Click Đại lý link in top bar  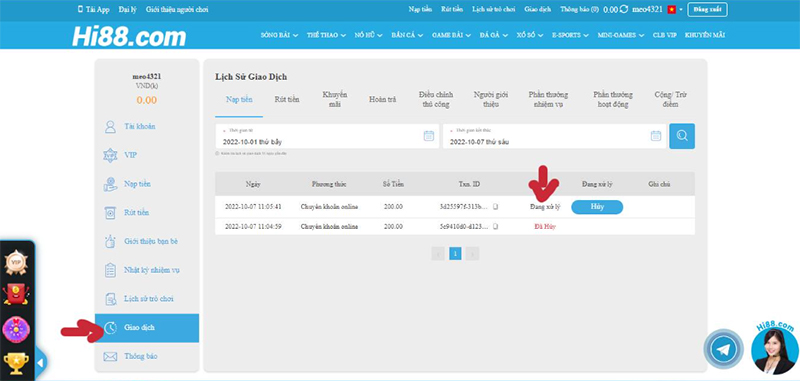tap(127, 9)
